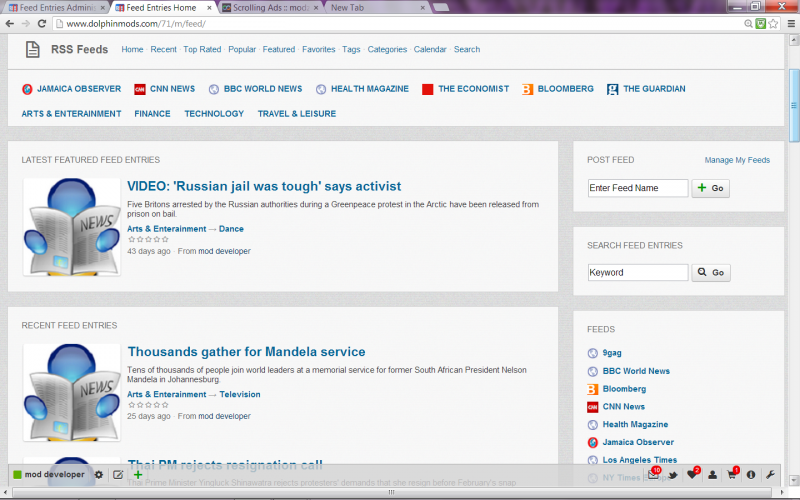Click BBC World News globe icon in top bar
This screenshot has height=500, width=800.
point(214,89)
